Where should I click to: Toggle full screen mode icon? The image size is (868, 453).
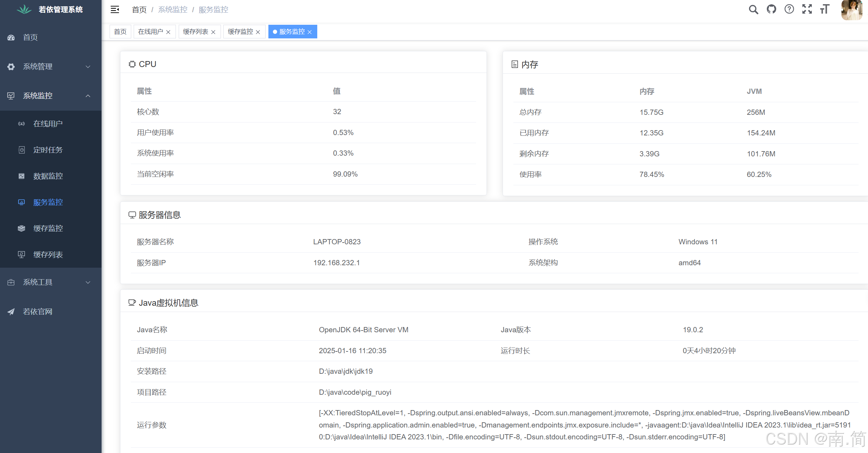click(807, 9)
